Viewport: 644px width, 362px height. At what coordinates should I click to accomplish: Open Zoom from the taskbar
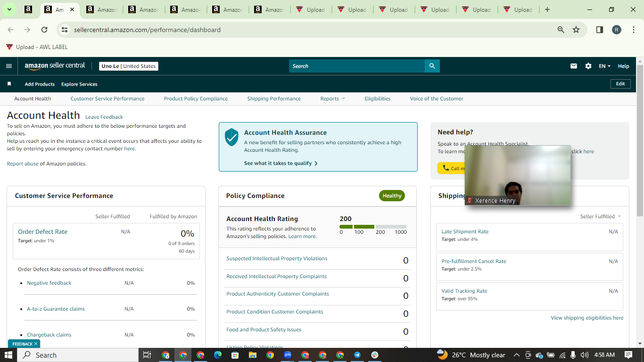point(288,355)
